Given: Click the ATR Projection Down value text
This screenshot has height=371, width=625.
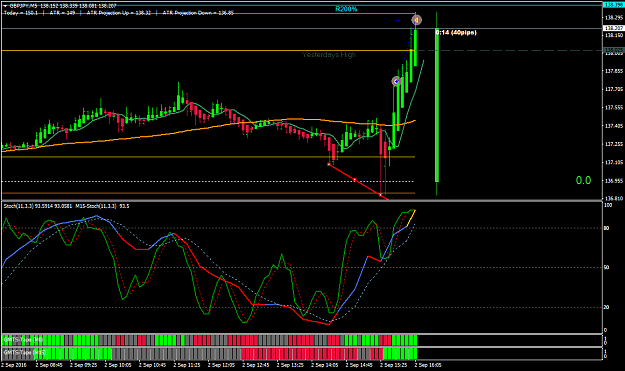Looking at the screenshot, I should click(198, 13).
